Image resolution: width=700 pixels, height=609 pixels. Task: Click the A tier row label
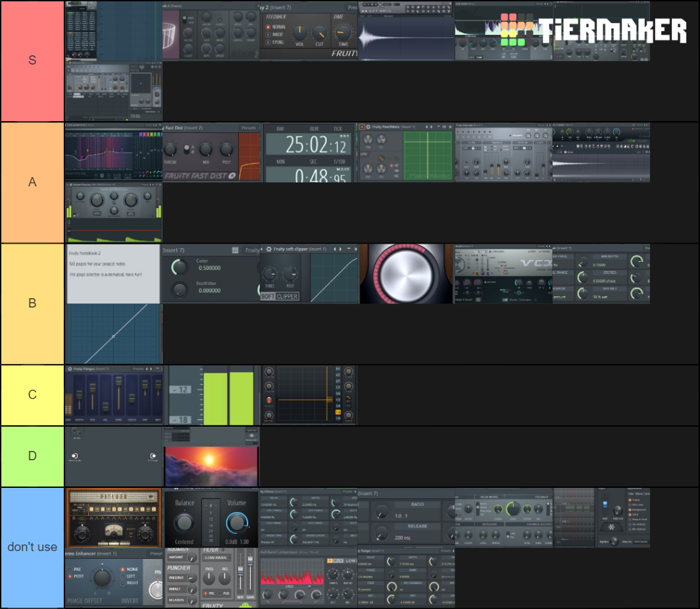point(32,182)
